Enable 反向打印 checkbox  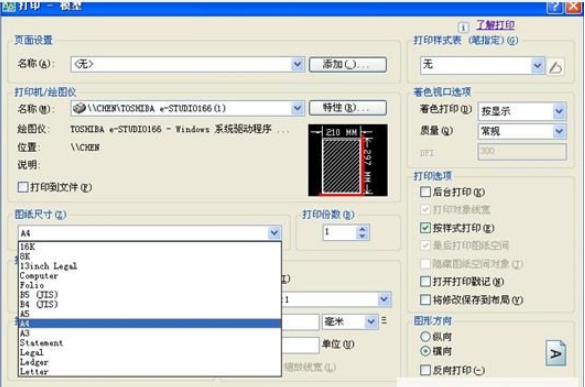click(425, 370)
